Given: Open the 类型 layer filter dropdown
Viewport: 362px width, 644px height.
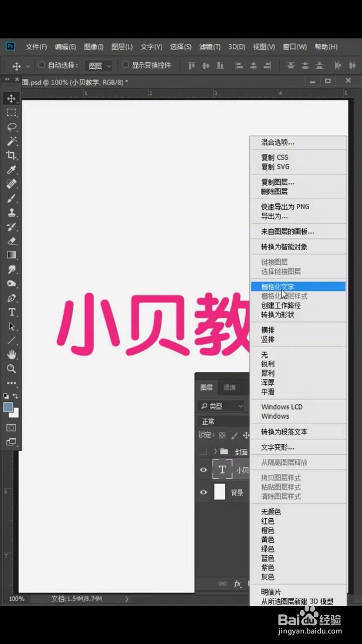Looking at the screenshot, I should click(x=221, y=406).
